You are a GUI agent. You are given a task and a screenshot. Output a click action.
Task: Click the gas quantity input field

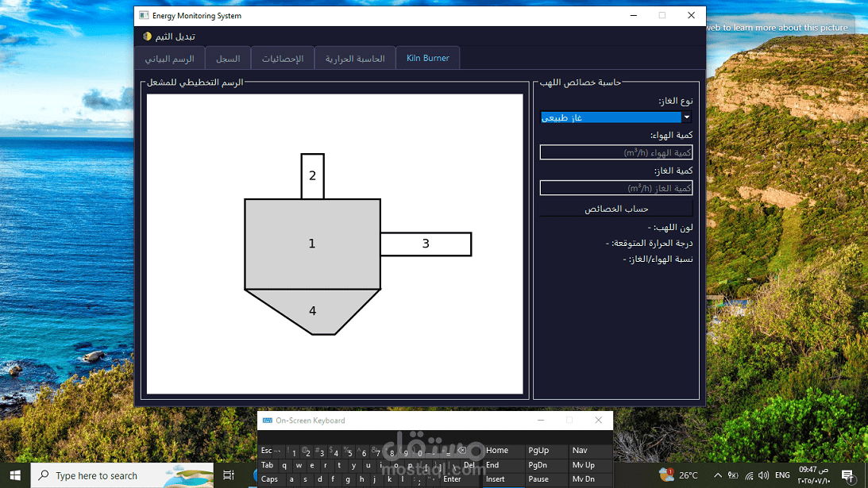[616, 188]
